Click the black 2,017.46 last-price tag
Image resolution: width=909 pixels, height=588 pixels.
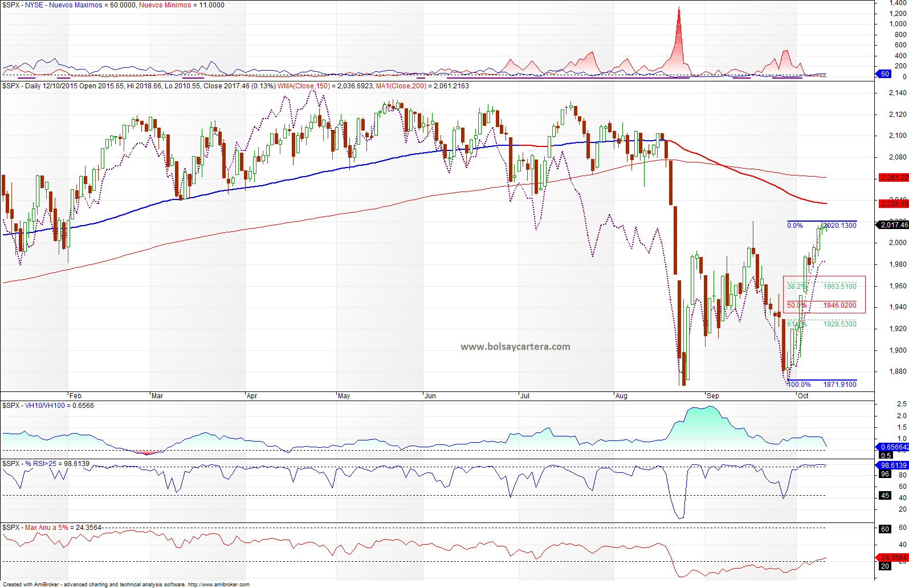click(x=894, y=225)
